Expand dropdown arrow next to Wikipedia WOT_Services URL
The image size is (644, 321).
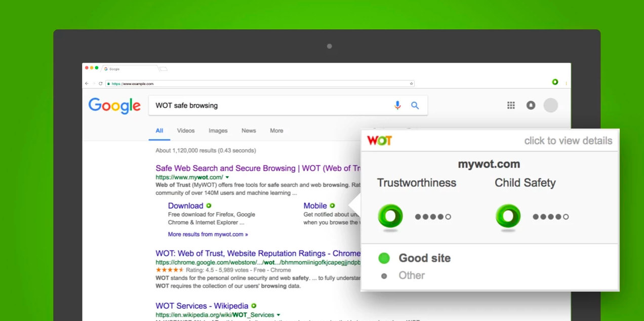coord(278,315)
